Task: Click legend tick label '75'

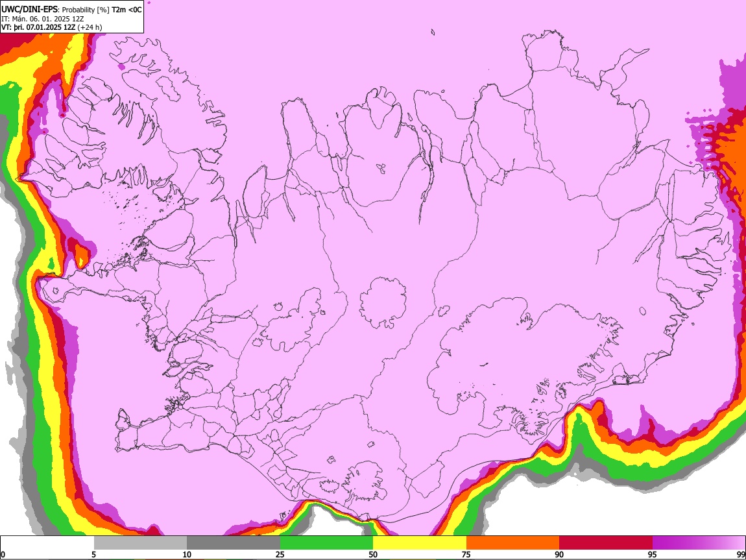Action: point(466,555)
